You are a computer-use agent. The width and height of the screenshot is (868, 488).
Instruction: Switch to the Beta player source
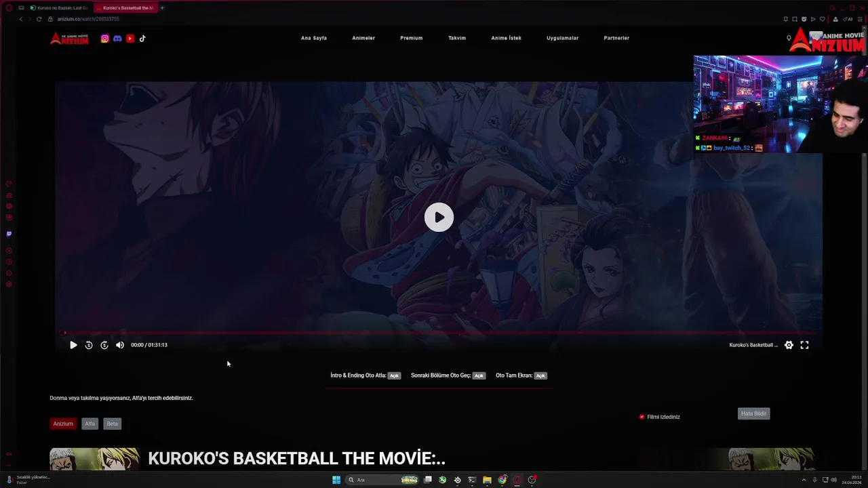pyautogui.click(x=113, y=424)
